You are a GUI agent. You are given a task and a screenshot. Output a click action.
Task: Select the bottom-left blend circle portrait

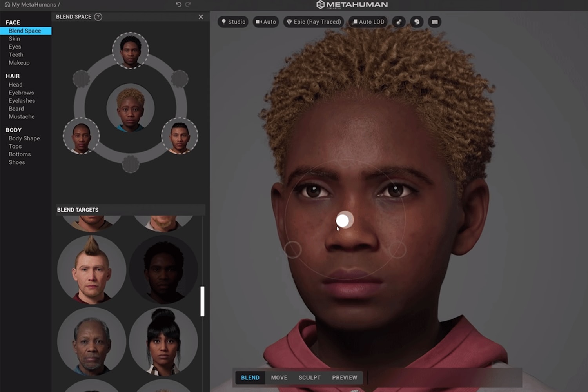[x=81, y=136]
